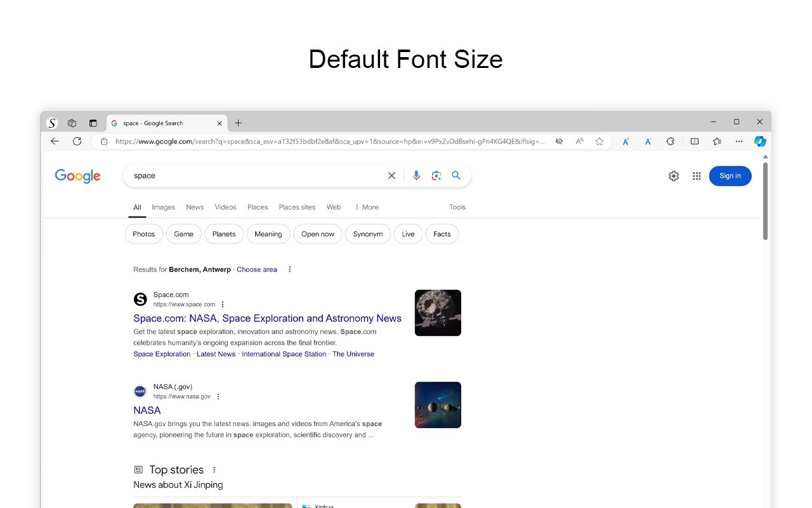Switch to the Places tab

pyautogui.click(x=258, y=207)
